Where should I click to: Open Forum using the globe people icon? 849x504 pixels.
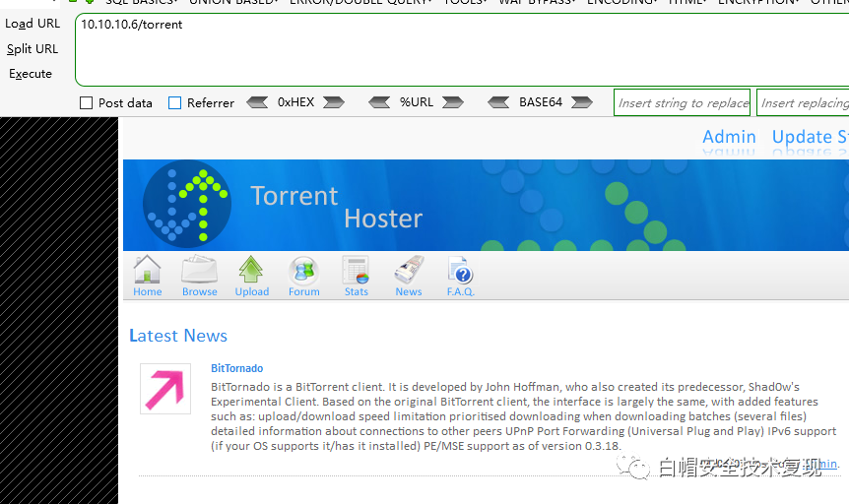303,271
